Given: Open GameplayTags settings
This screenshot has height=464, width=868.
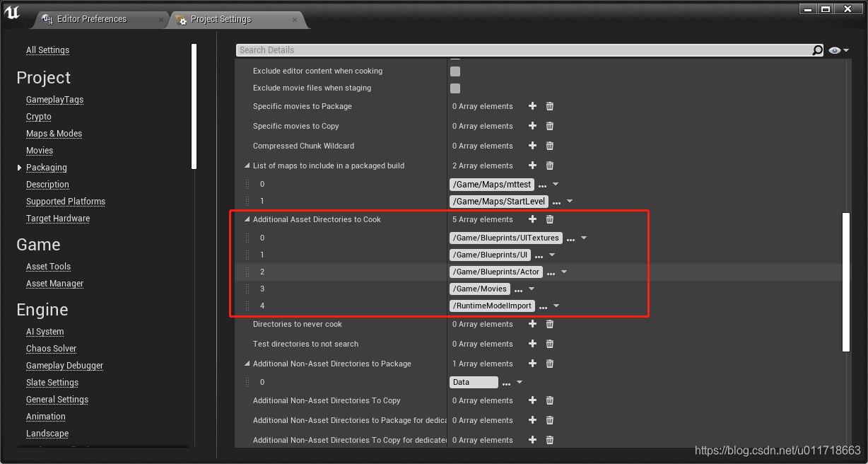Looking at the screenshot, I should (x=54, y=100).
